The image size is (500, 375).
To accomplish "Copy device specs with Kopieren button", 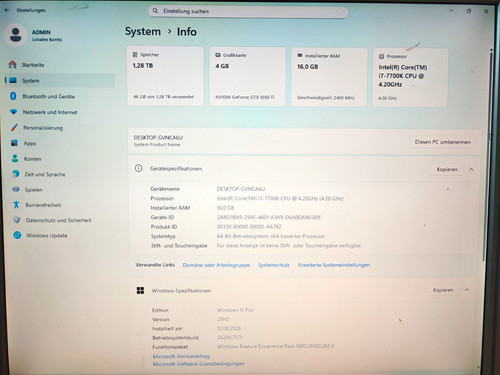I will click(447, 169).
